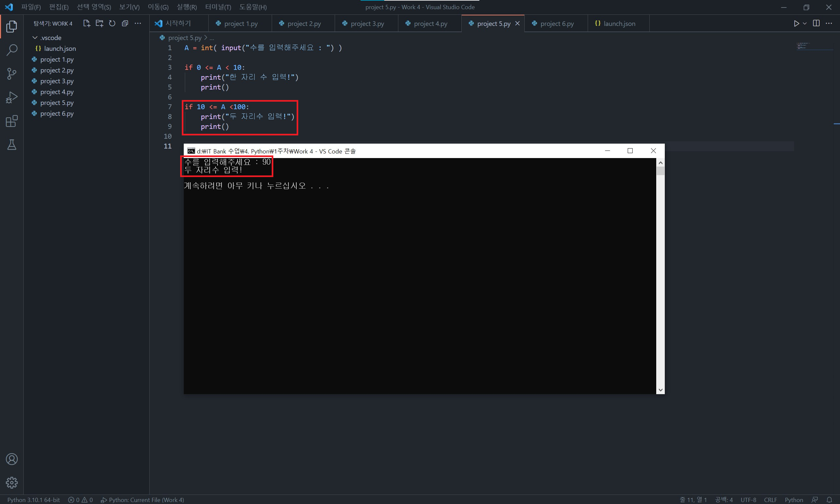Refresh the explorer file list
This screenshot has height=504, width=840.
[112, 23]
